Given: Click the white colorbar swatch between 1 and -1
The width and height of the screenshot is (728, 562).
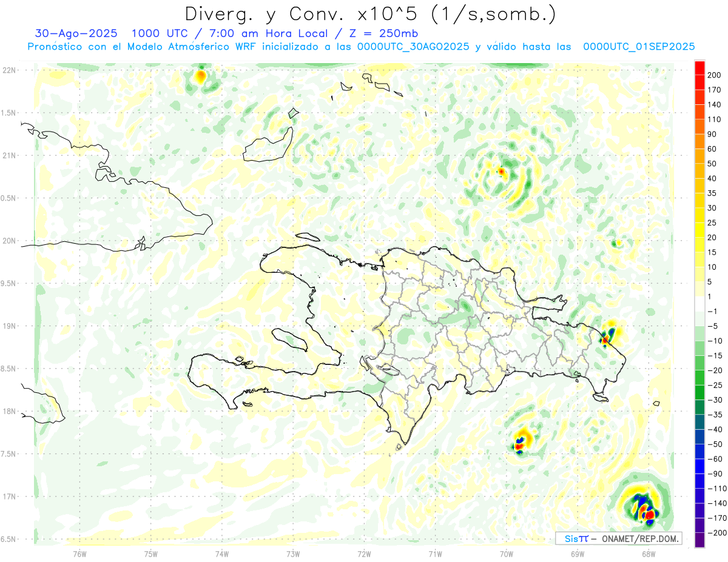Looking at the screenshot, I should (700, 304).
